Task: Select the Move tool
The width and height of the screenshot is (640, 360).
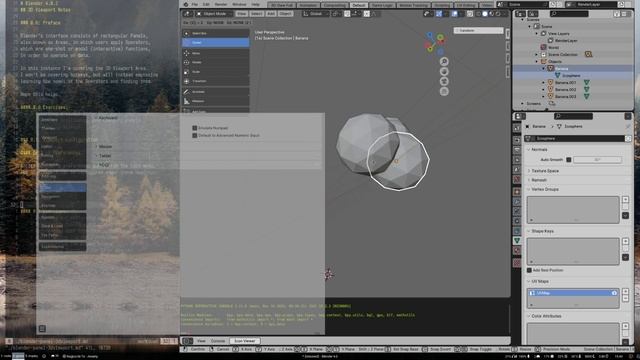Action: click(216, 53)
